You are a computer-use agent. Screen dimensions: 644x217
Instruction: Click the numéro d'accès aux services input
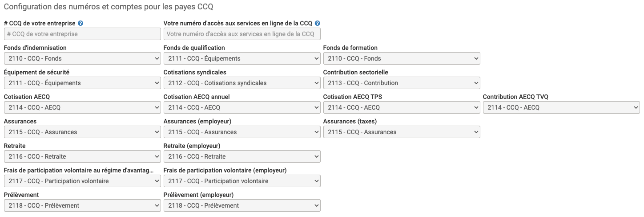(x=242, y=34)
